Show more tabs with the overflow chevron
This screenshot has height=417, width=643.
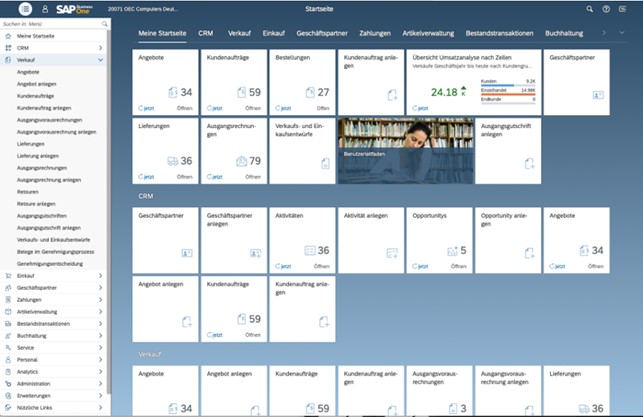tap(606, 33)
